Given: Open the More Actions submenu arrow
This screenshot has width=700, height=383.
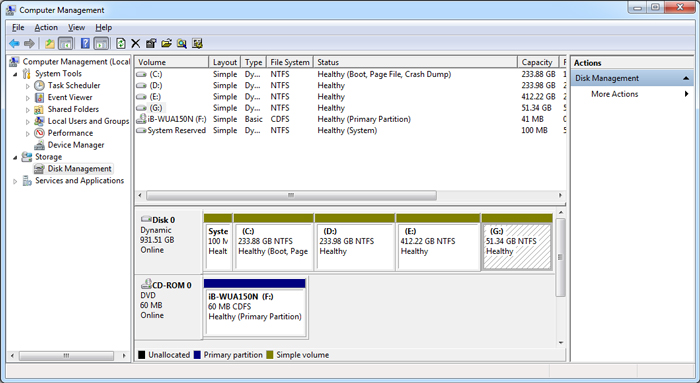Looking at the screenshot, I should [x=687, y=94].
